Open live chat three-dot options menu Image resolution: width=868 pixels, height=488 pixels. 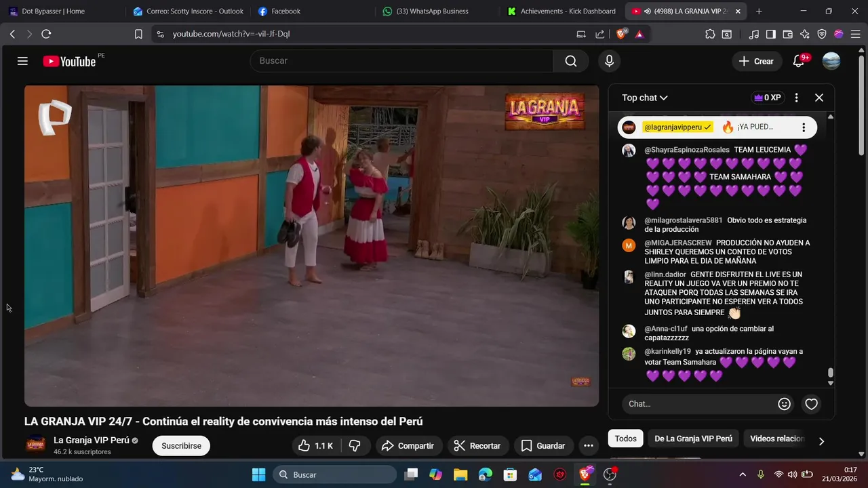[797, 98]
